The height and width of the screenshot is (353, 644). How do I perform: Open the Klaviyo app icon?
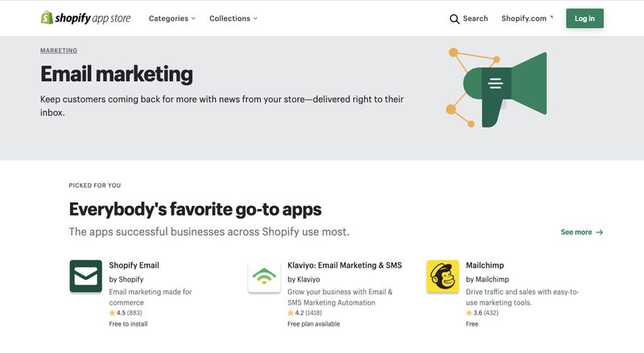tap(264, 276)
